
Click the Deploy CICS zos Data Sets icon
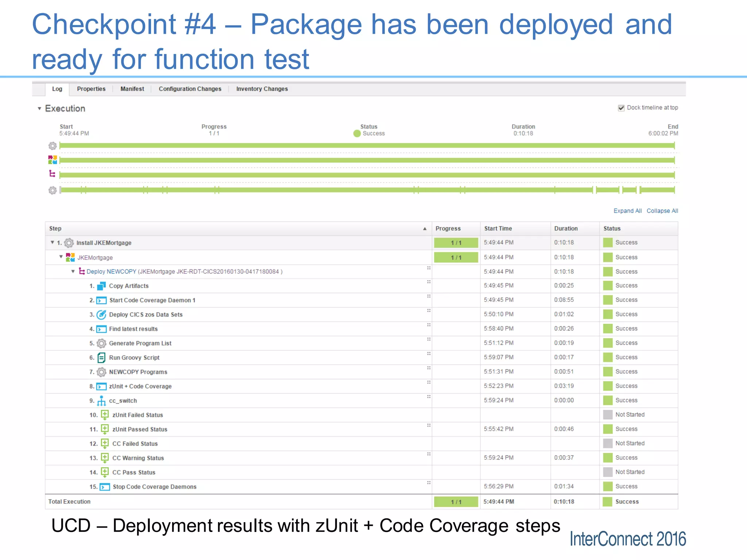click(x=101, y=315)
